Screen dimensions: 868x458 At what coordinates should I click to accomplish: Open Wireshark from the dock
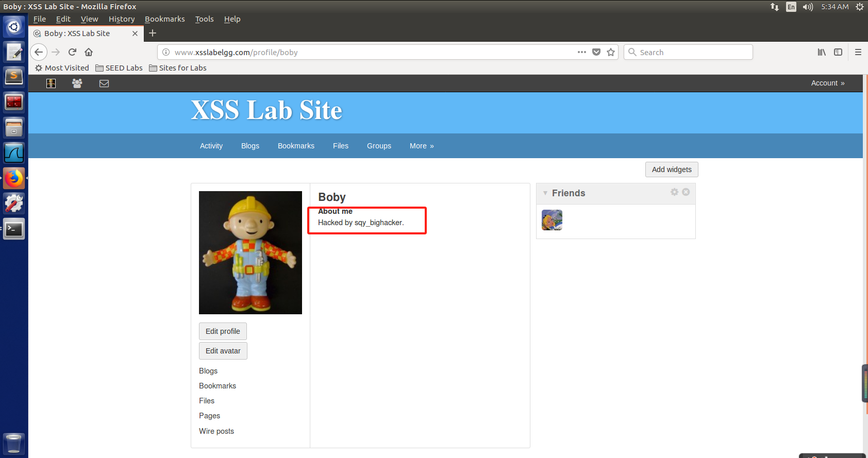click(14, 153)
